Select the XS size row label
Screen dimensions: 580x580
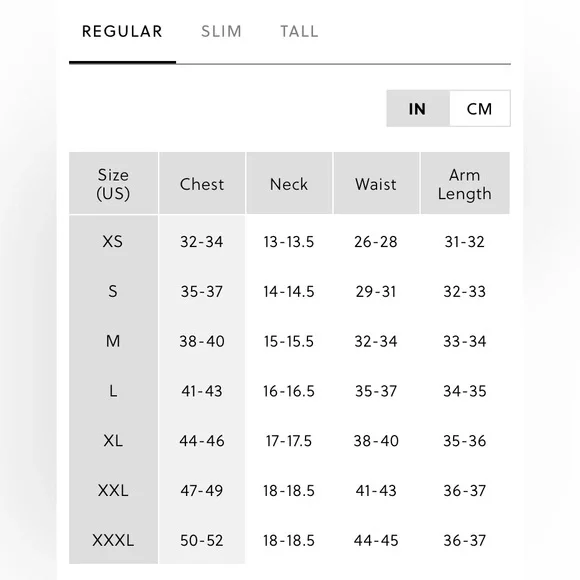pos(113,242)
